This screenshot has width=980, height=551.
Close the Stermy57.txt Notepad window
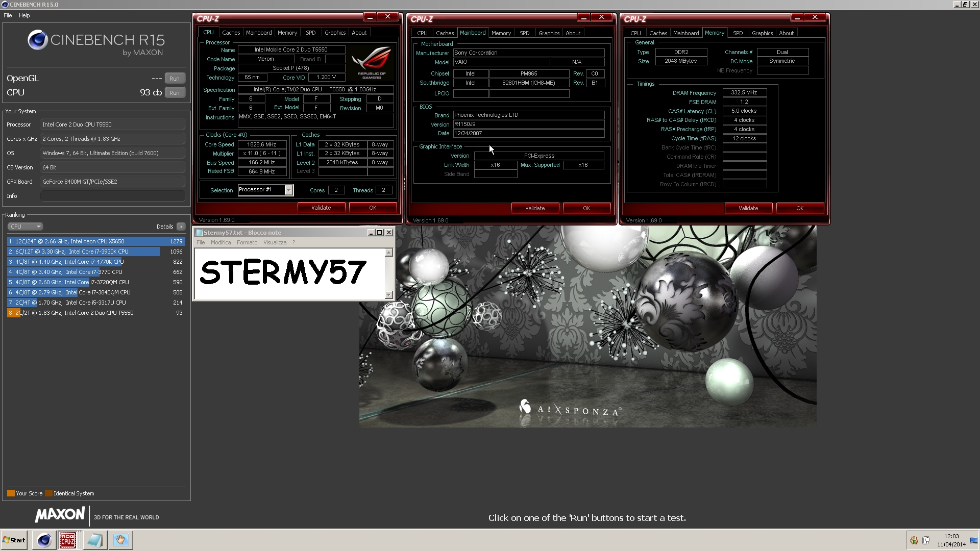[389, 233]
